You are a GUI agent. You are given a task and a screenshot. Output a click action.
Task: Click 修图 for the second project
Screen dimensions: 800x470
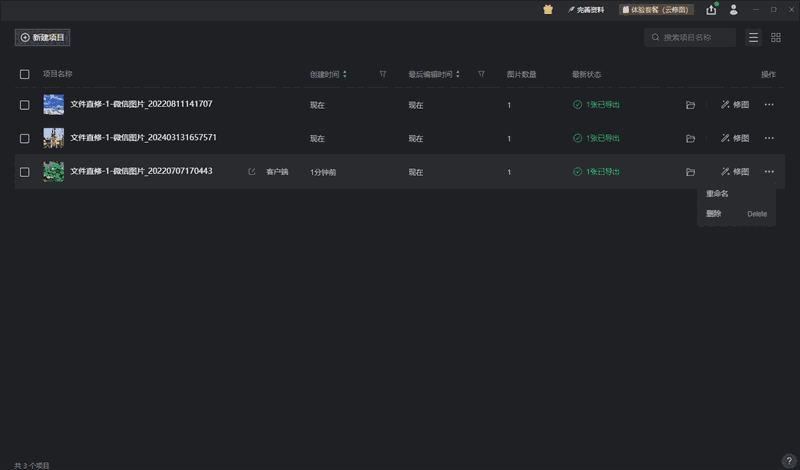(735, 138)
